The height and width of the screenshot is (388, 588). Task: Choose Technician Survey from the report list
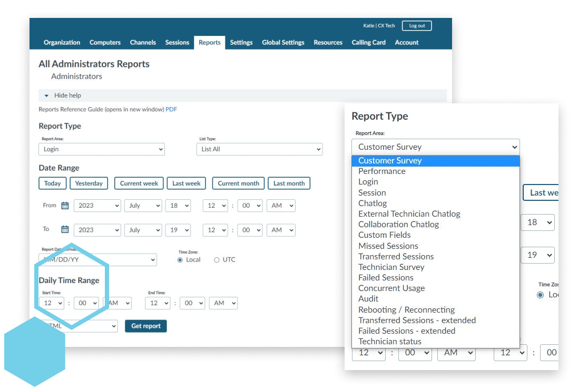pyautogui.click(x=391, y=267)
